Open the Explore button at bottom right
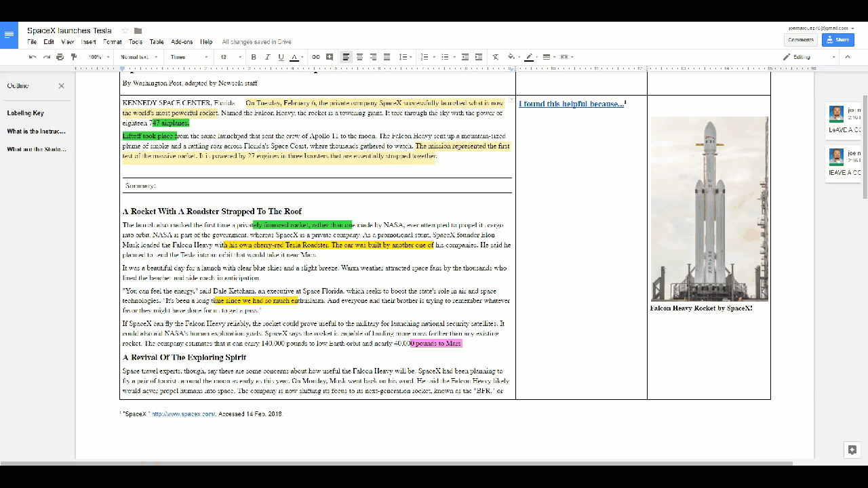Viewport: 868px width, 488px height. pos(852,450)
